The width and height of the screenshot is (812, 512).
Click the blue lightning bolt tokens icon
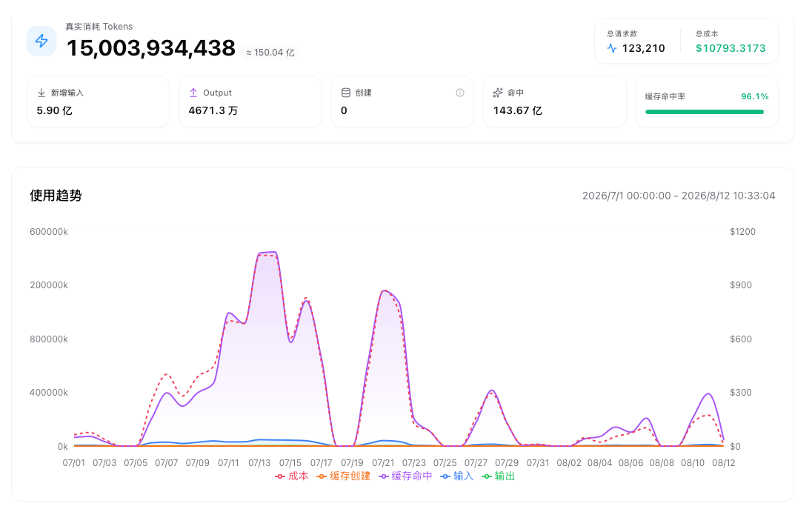pyautogui.click(x=41, y=41)
